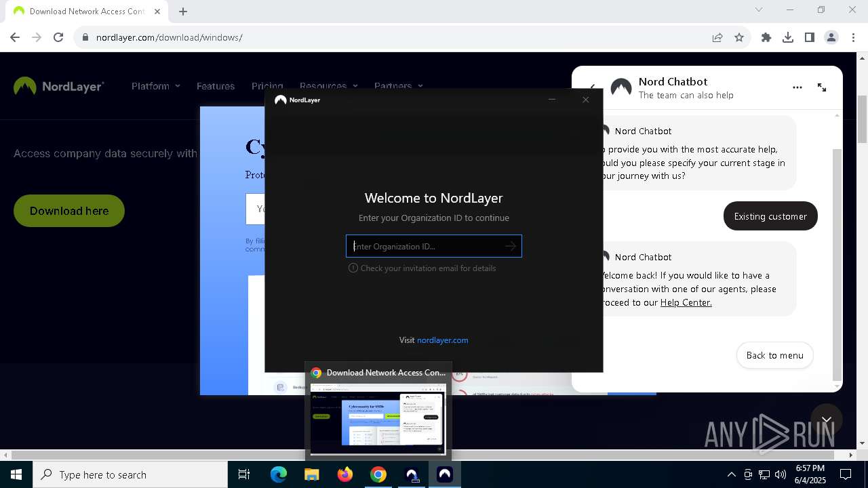This screenshot has width=868, height=488.
Task: Open the Windows Start menu
Action: pos(16,474)
